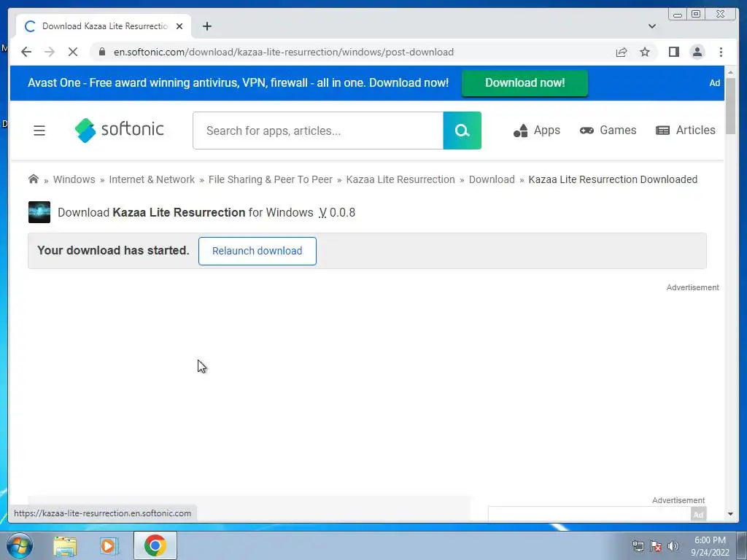The width and height of the screenshot is (747, 560).
Task: Click the small Ad badge at bottom right
Action: point(698,515)
